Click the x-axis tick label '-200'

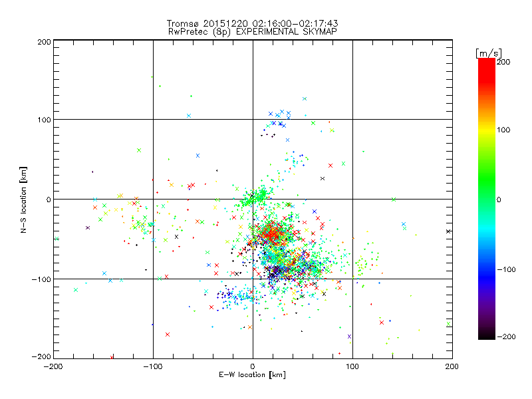[x=53, y=367]
